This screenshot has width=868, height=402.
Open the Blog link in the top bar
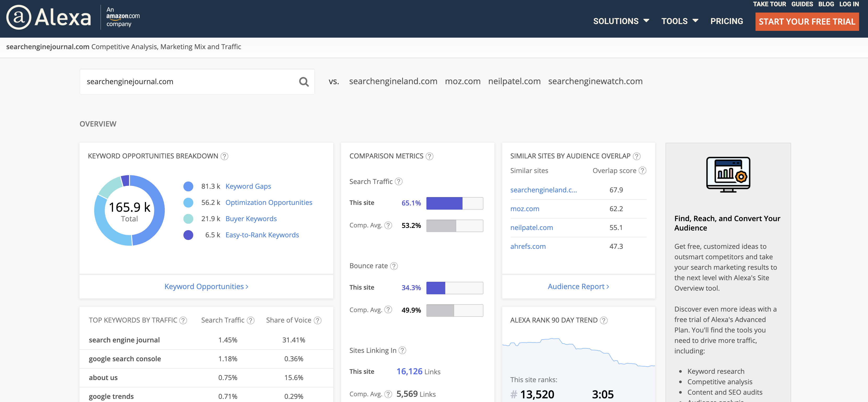[x=826, y=4]
